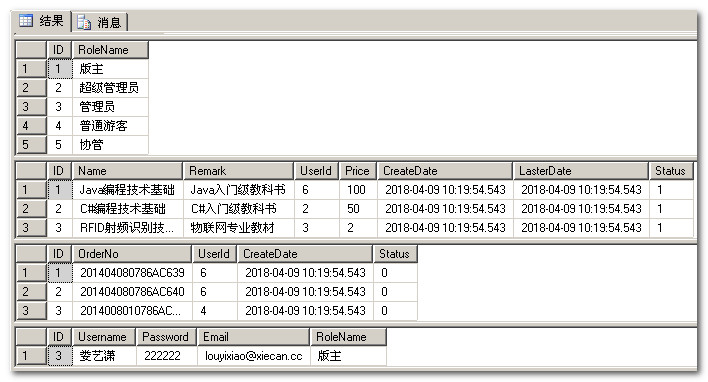The height and width of the screenshot is (382, 708).
Task: Select the 普通游客 role cell
Action: point(110,126)
